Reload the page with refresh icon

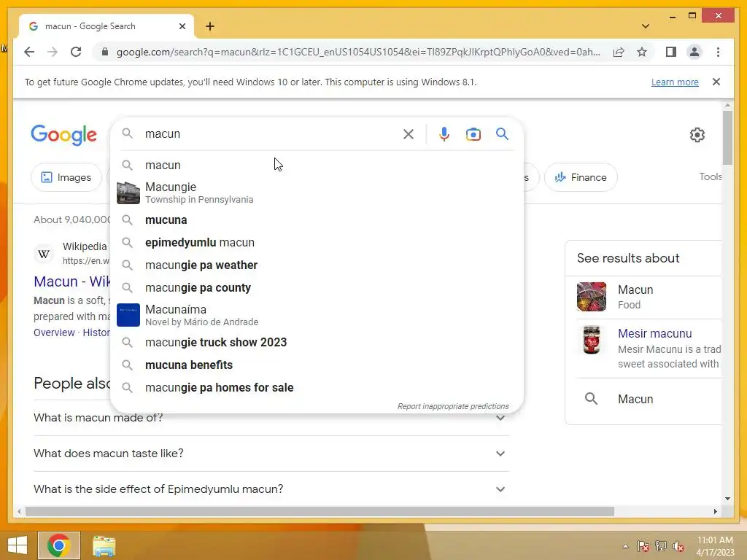(x=76, y=52)
